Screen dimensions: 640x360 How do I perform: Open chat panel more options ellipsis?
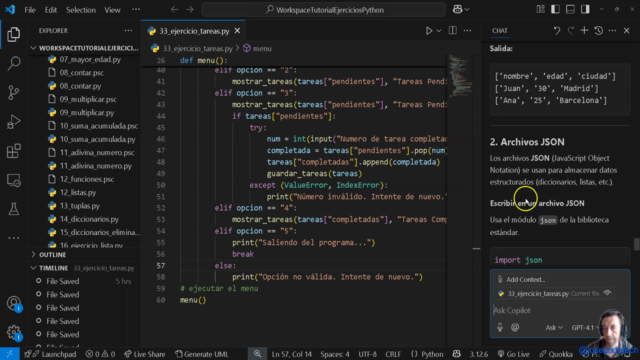pyautogui.click(x=612, y=31)
